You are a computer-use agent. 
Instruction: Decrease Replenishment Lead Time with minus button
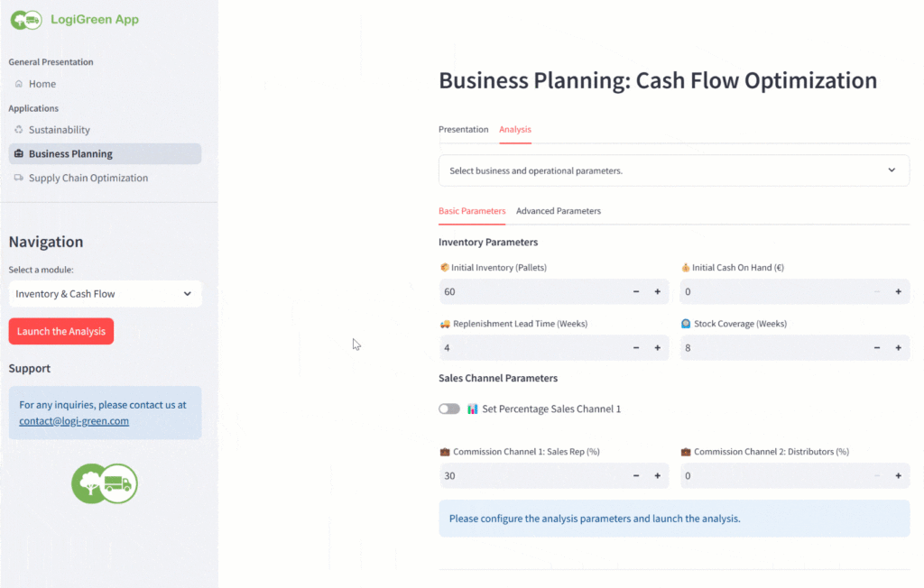click(x=636, y=348)
